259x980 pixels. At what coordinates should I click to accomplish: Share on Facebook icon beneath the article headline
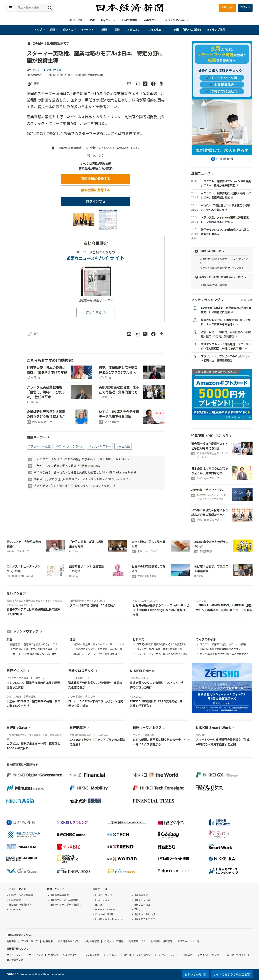click(153, 84)
